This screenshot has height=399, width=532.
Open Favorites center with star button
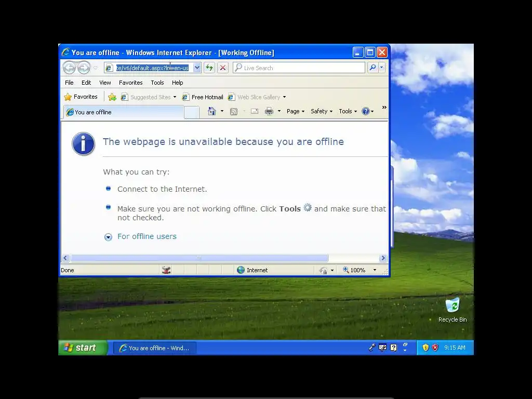81,97
